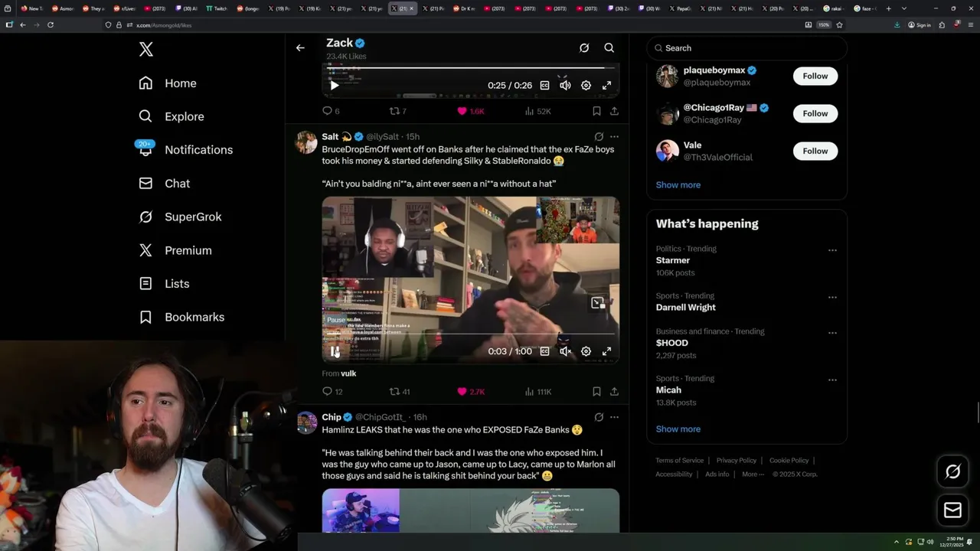This screenshot has height=551, width=980.
Task: Unmute the Salt post video
Action: [565, 351]
